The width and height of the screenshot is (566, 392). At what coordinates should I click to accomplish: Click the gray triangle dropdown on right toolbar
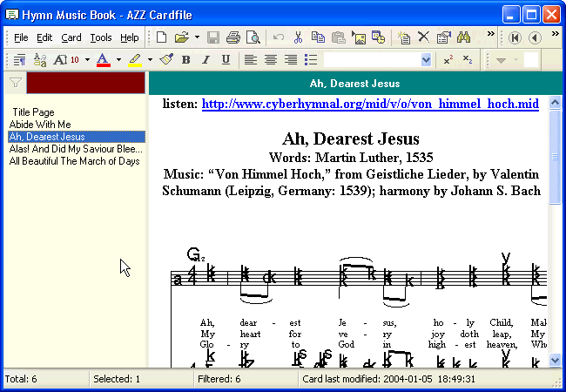point(501,60)
